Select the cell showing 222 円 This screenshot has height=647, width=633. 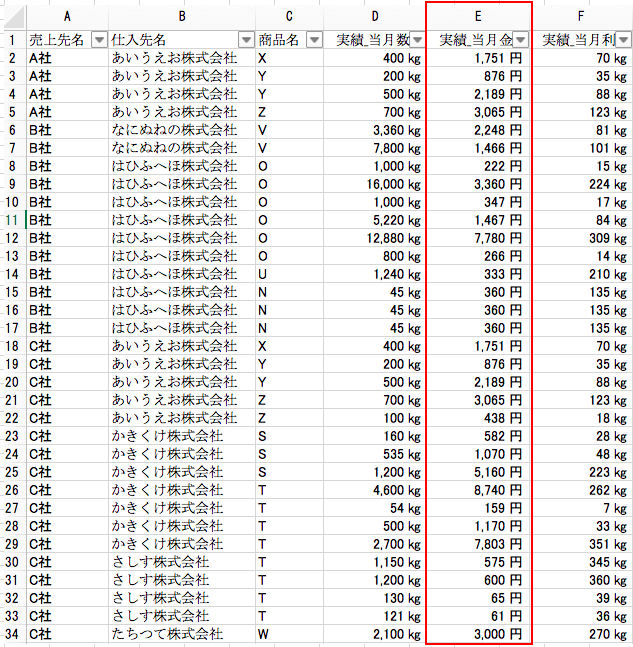pyautogui.click(x=478, y=166)
